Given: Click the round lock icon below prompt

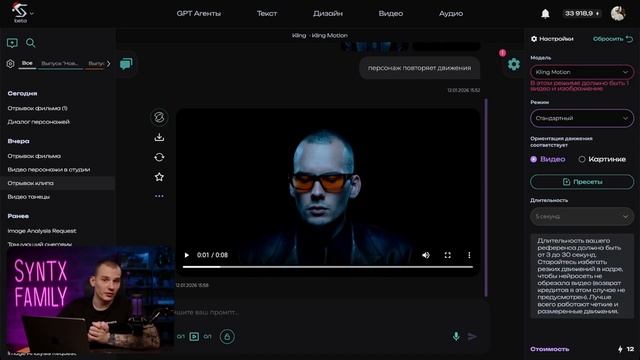Looking at the screenshot, I should click(x=227, y=336).
